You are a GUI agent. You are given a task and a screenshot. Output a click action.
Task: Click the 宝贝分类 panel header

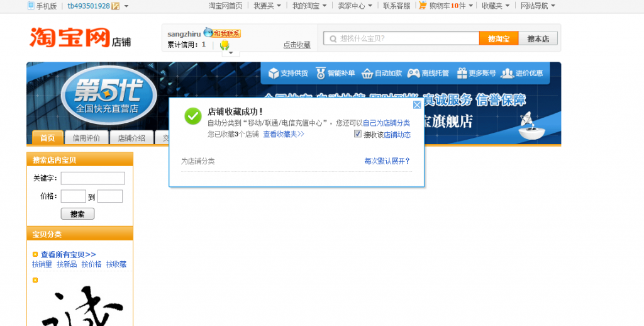click(80, 234)
